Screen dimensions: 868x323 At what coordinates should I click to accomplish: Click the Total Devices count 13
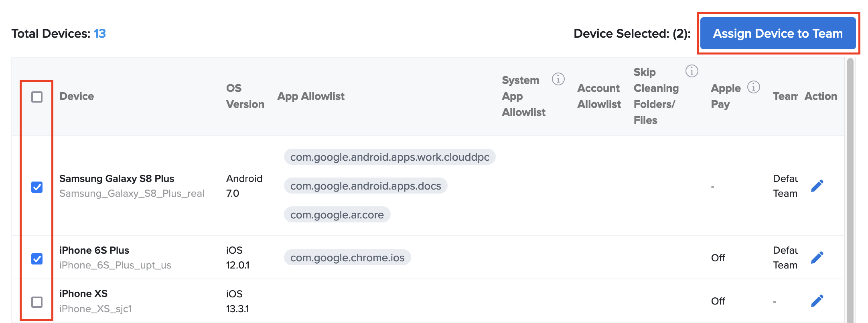99,34
